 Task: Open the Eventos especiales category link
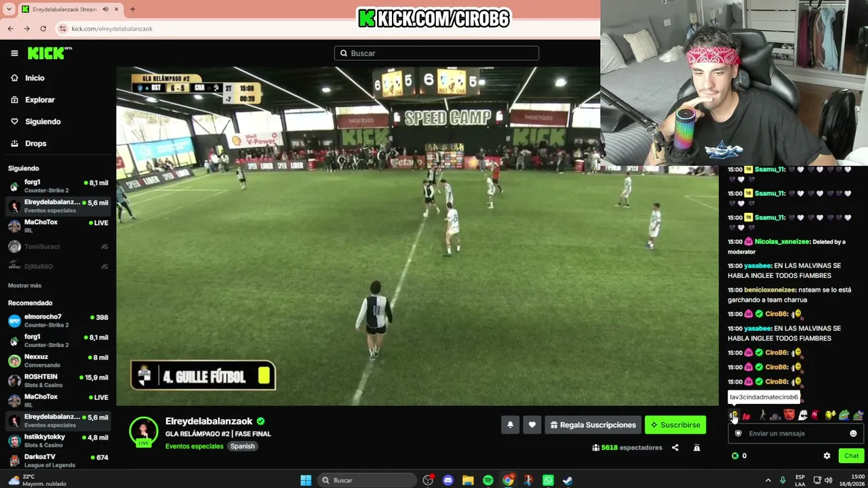point(194,446)
